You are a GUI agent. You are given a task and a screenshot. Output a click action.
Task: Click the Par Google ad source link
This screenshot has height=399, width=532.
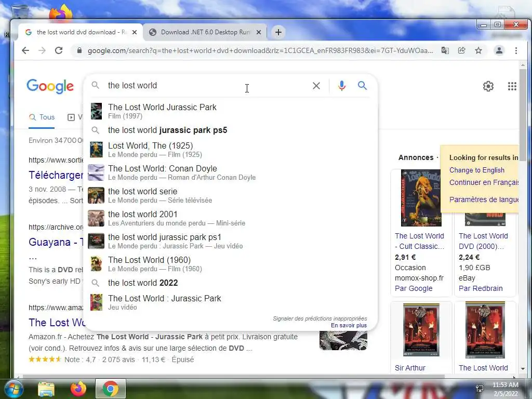[x=414, y=288]
